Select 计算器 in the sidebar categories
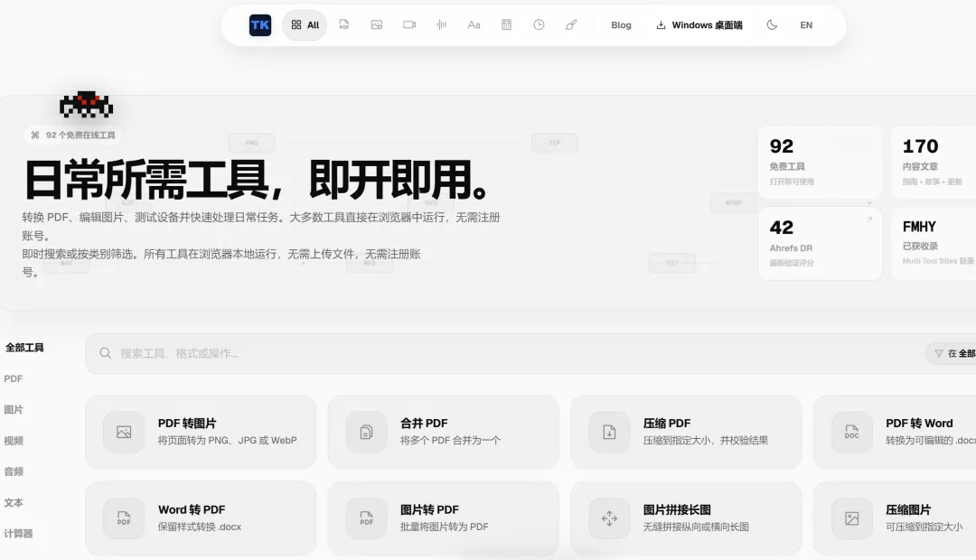Image resolution: width=976 pixels, height=560 pixels. click(x=18, y=533)
